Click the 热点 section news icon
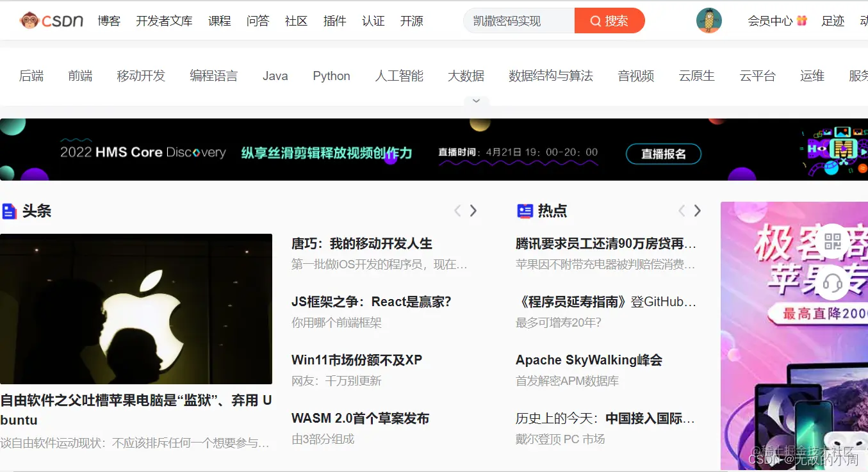This screenshot has height=472, width=868. 525,211
